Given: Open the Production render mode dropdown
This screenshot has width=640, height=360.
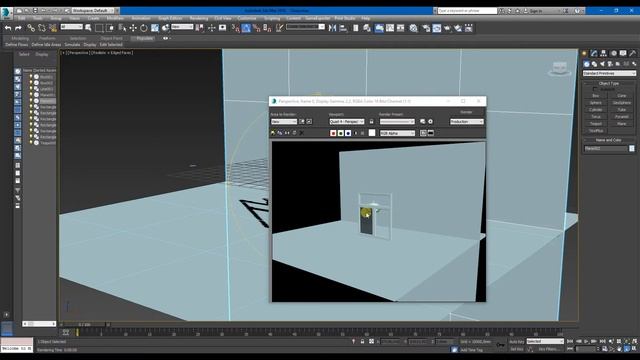Looking at the screenshot, I should coord(467,122).
